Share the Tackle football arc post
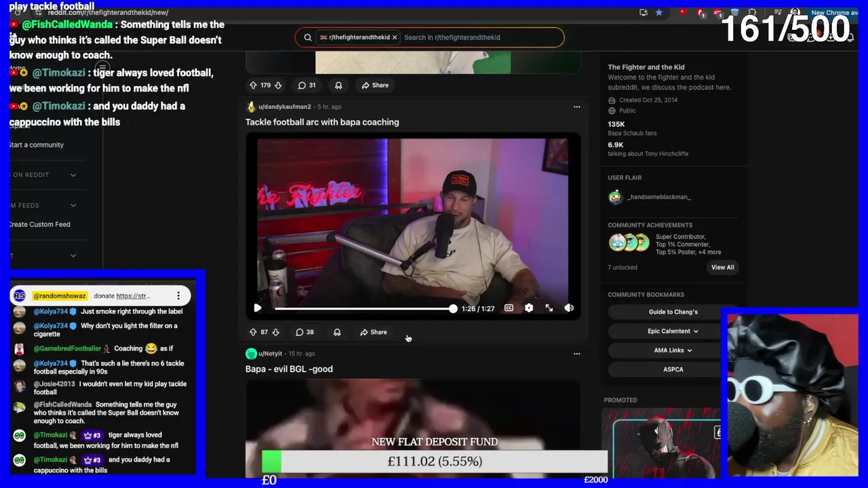 (x=374, y=332)
